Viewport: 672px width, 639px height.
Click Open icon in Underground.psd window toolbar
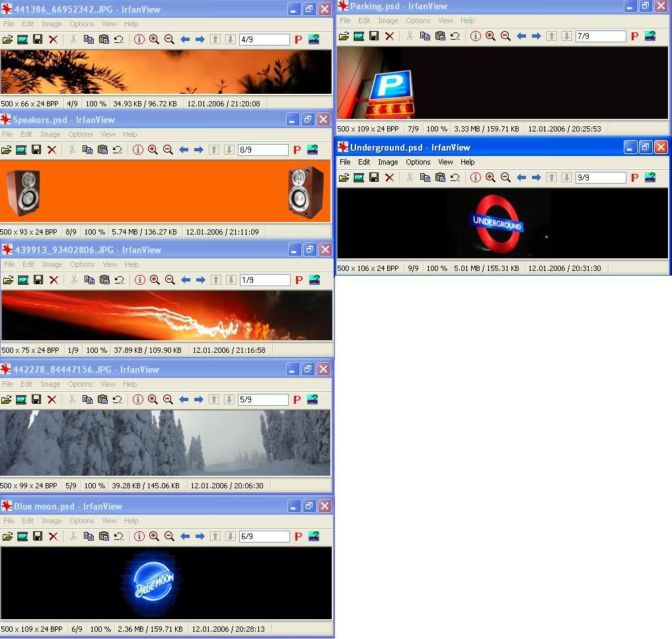tap(344, 178)
